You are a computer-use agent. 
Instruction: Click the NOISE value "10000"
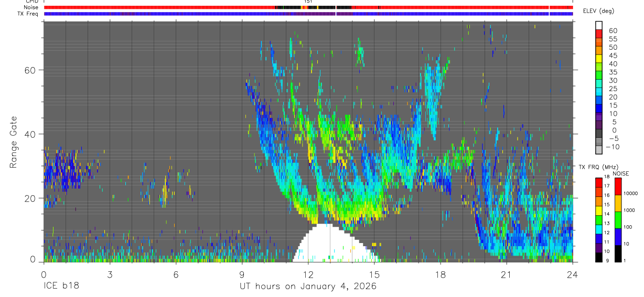tap(631, 194)
